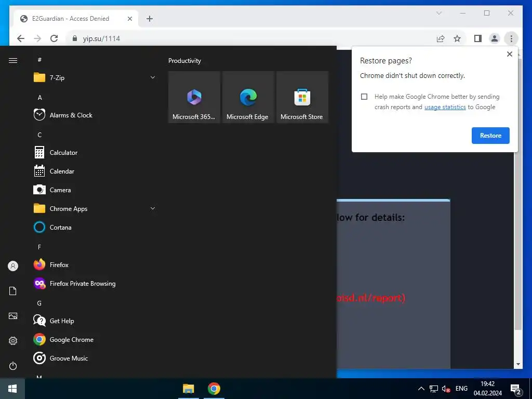Click the page's vertical scrollbar thumb

point(518,193)
